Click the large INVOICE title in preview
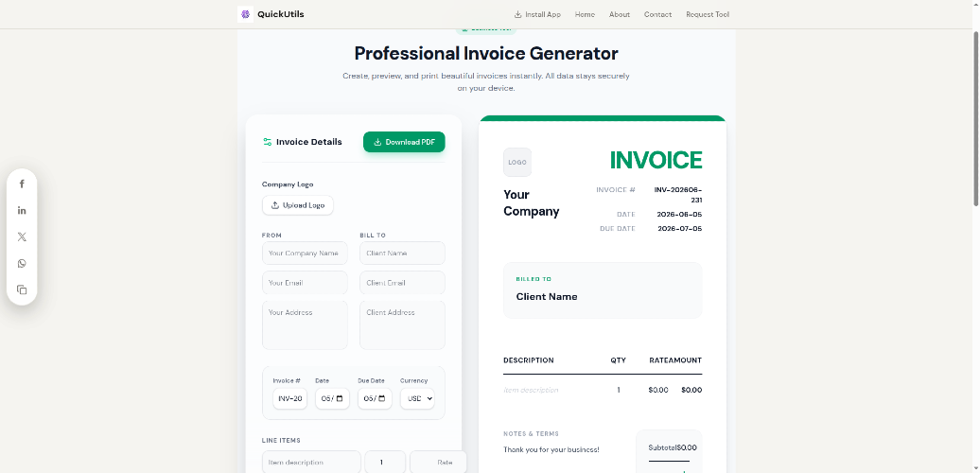980x473 pixels. pyautogui.click(x=656, y=160)
